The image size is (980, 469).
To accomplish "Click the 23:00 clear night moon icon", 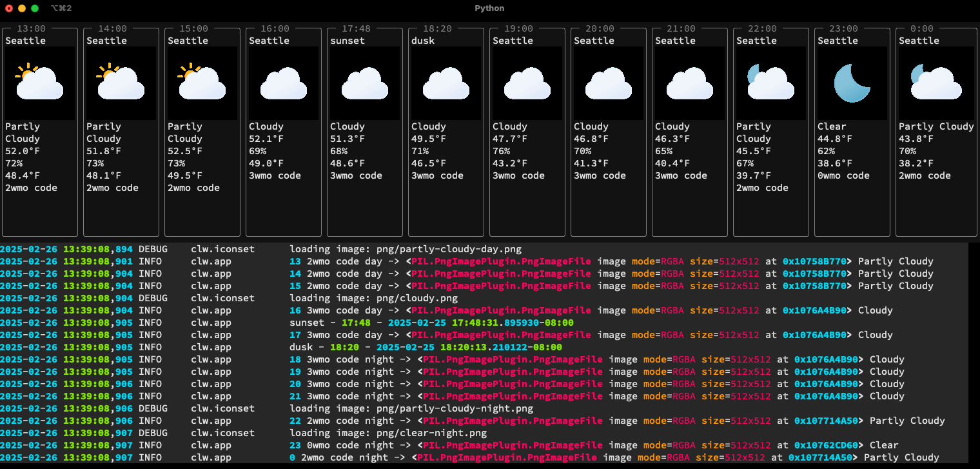I will click(852, 83).
